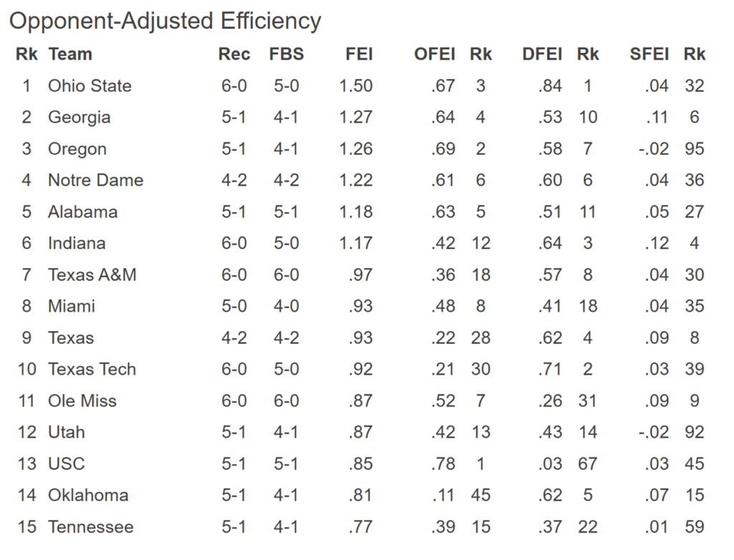Click the Indiana team name
Viewport: 734px width, 560px height.
point(77,243)
